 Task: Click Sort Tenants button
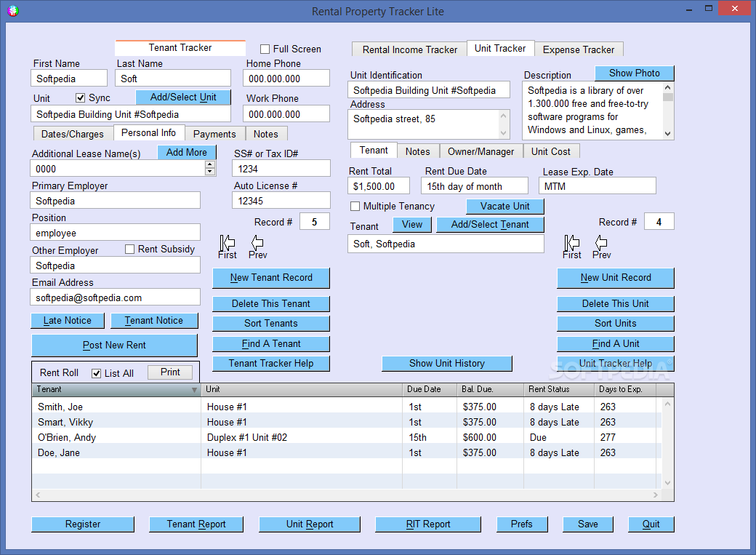click(x=271, y=324)
